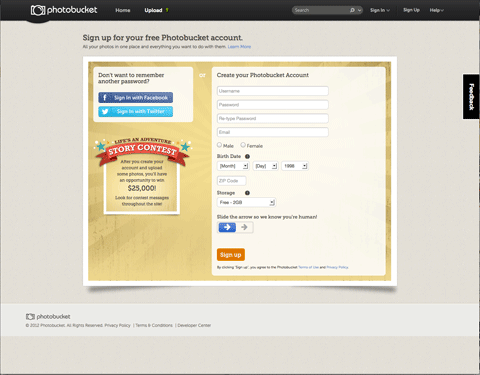This screenshot has height=375, width=480.
Task: Open the Home menu item
Action: coord(123,10)
